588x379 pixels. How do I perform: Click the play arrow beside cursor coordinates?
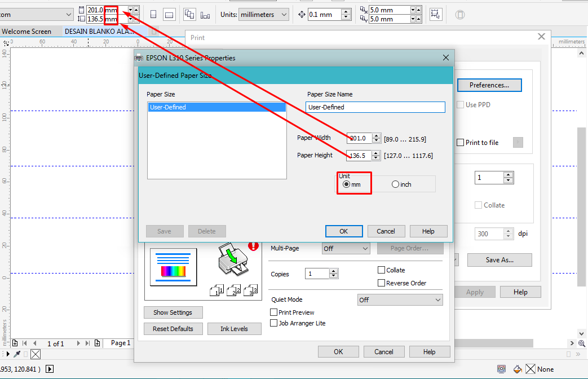pyautogui.click(x=50, y=369)
